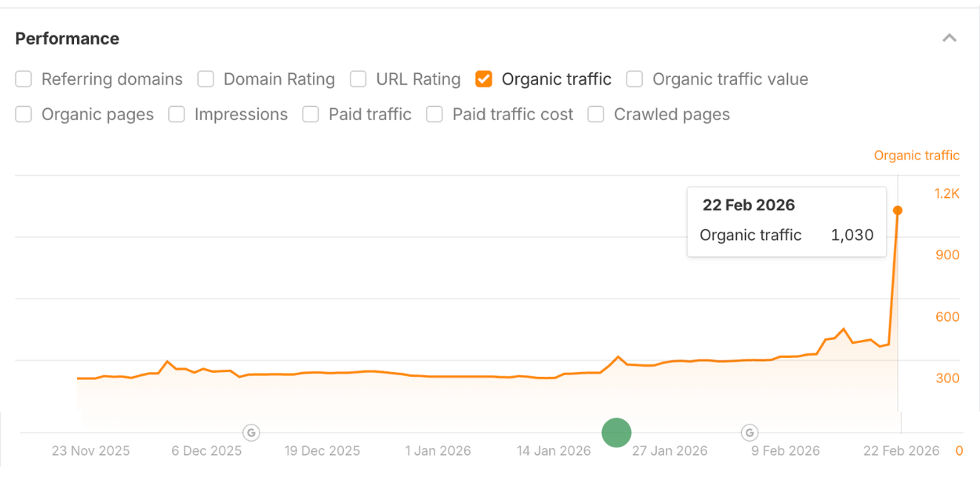
Task: Collapse the Performance panel with the chevron
Action: click(950, 37)
